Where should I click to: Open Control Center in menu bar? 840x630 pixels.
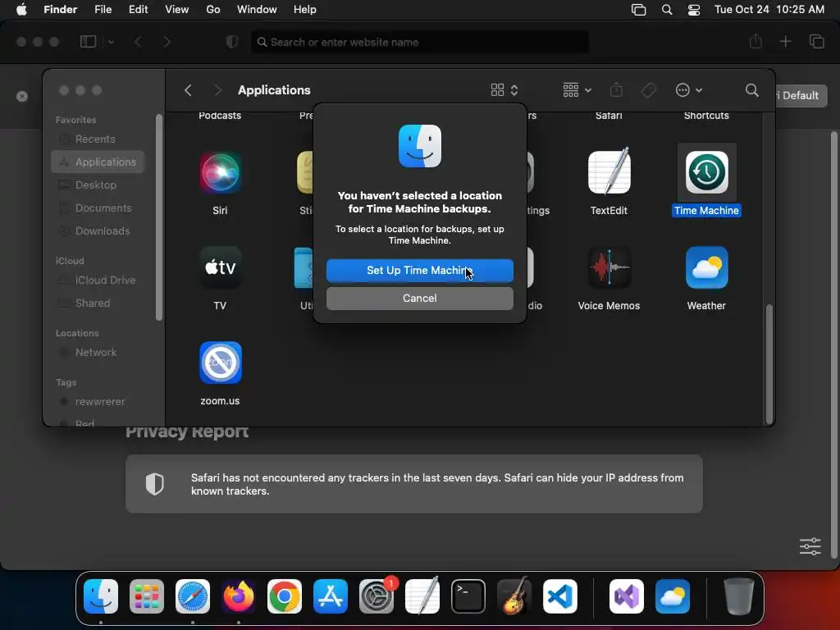[x=694, y=10]
